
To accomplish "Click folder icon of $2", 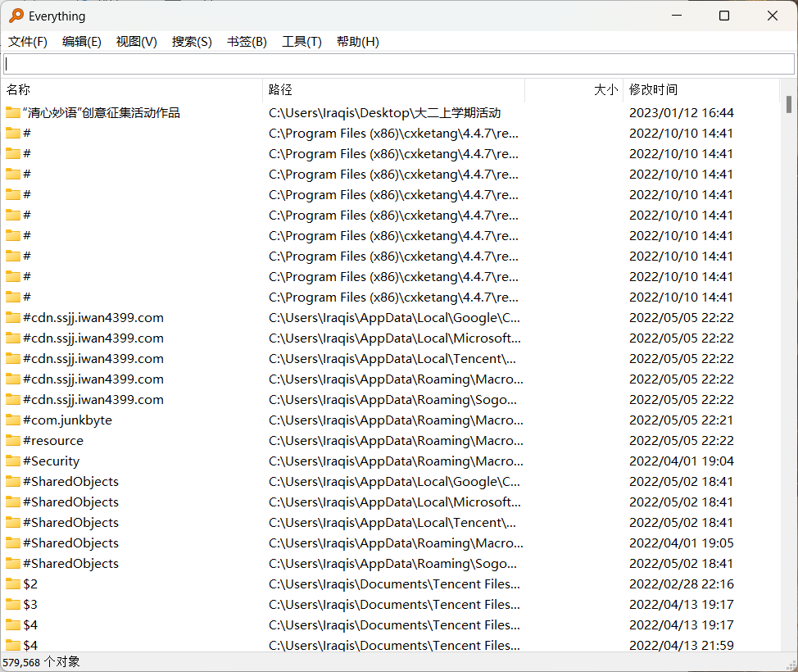I will coord(13,584).
